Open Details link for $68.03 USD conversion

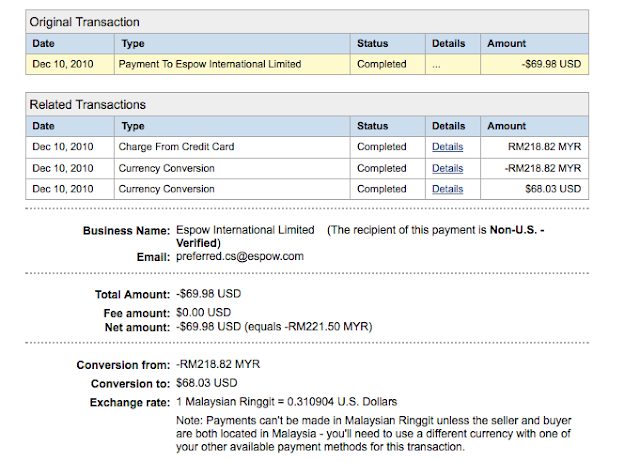pos(447,189)
